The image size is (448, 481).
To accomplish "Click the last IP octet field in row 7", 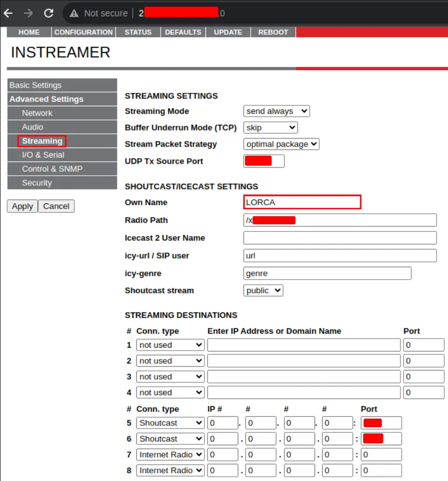I will coord(337,455).
